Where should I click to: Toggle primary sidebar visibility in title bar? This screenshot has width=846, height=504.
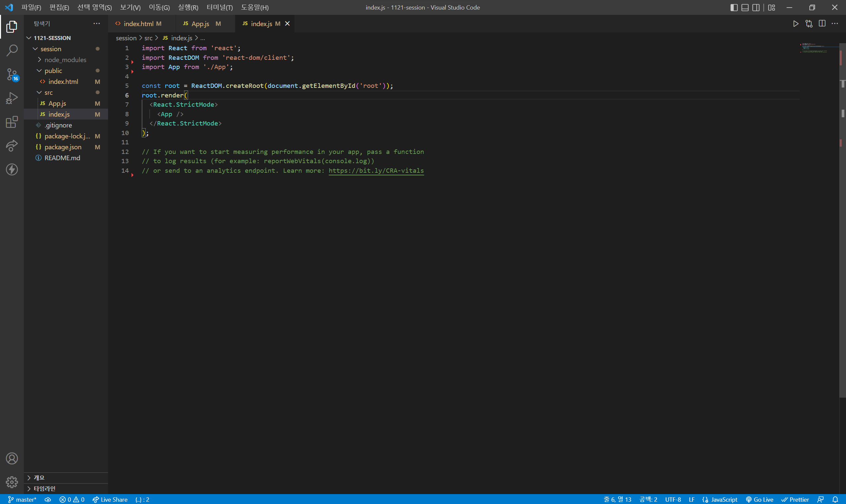coord(734,8)
